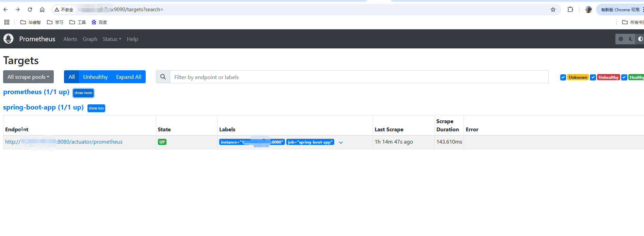Click show less for spring-boot-app pool
644x236 pixels.
point(96,108)
